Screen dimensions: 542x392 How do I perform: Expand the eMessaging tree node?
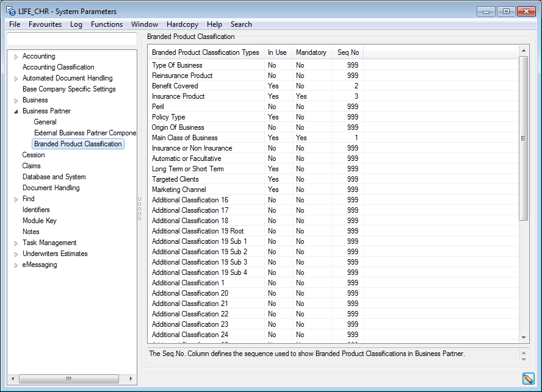click(x=16, y=265)
